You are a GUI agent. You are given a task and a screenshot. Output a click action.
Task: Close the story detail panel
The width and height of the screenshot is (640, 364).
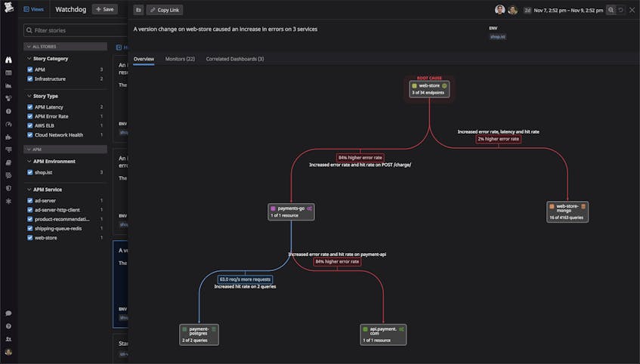tap(632, 11)
